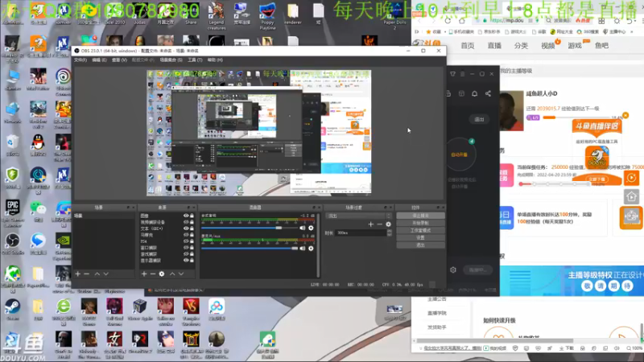Open the scene transition type dropdown (淡出)
The width and height of the screenshot is (644, 362).
358,216
